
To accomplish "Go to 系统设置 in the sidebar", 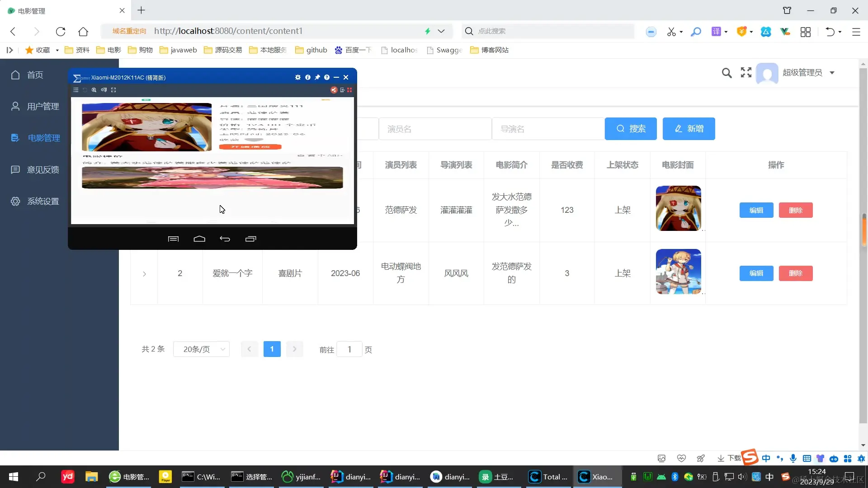I will pos(43,201).
